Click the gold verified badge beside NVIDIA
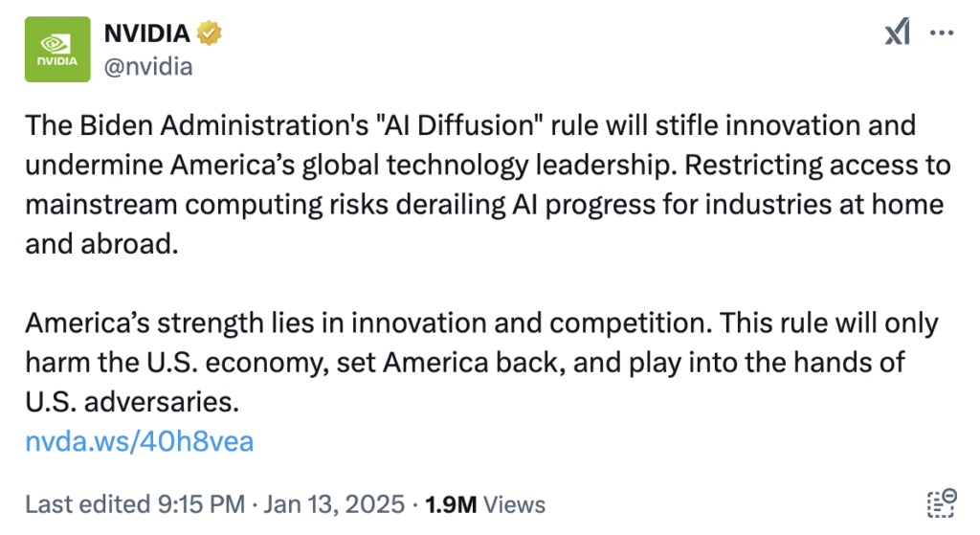980x535 pixels. 210,33
